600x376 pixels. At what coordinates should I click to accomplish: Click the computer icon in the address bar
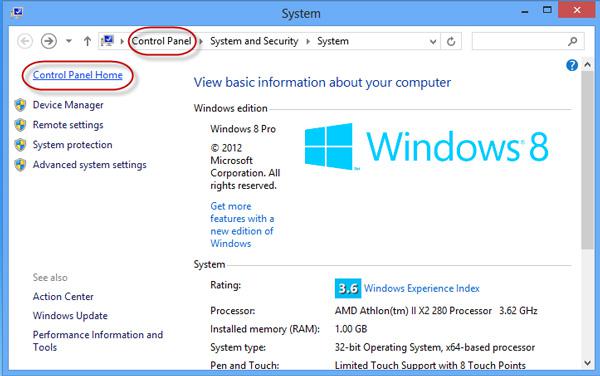[108, 41]
